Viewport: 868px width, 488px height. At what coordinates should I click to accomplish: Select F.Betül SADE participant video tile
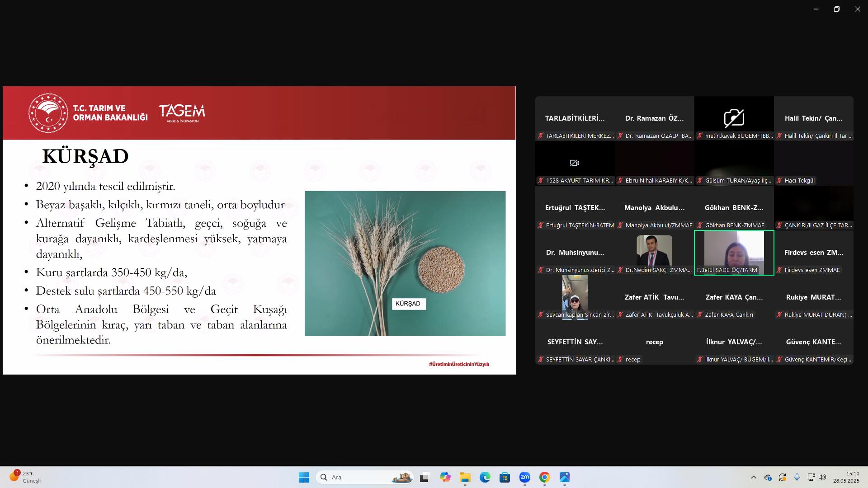734,252
